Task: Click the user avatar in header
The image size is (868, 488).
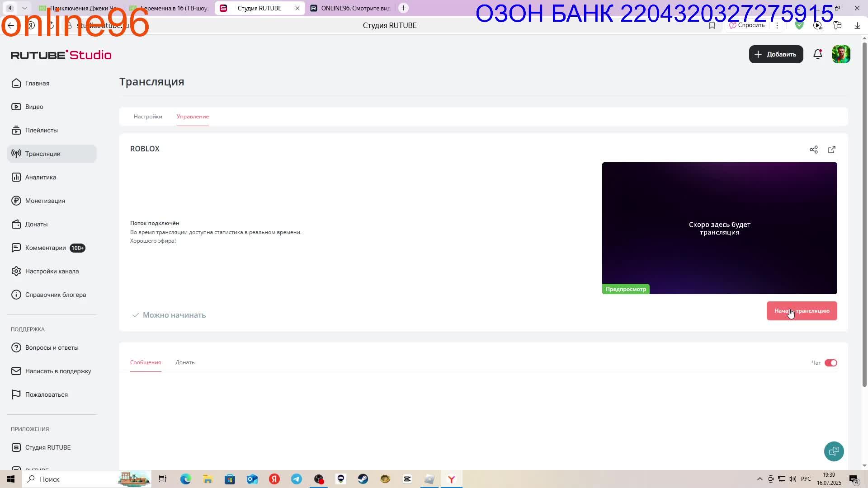Action: pyautogui.click(x=841, y=54)
